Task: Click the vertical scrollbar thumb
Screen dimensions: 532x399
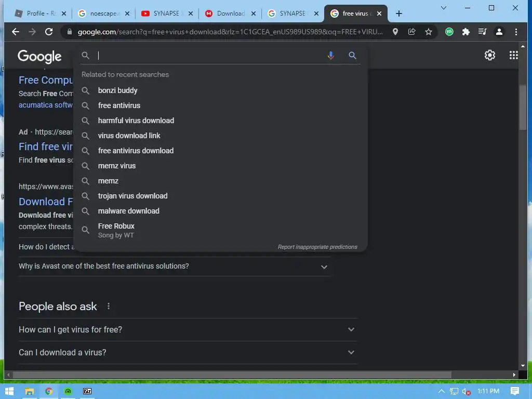Action: 523,107
